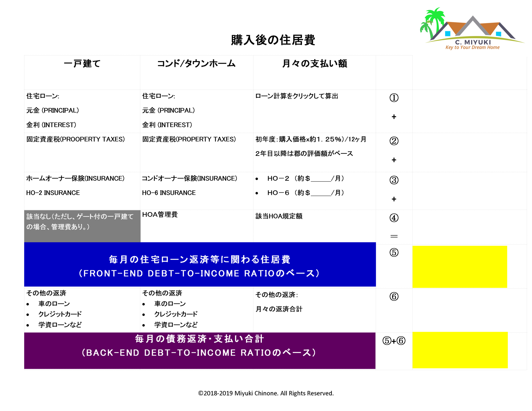The width and height of the screenshot is (532, 411).
Task: Click クレジットカード bullet in condo column
Action: point(176,314)
